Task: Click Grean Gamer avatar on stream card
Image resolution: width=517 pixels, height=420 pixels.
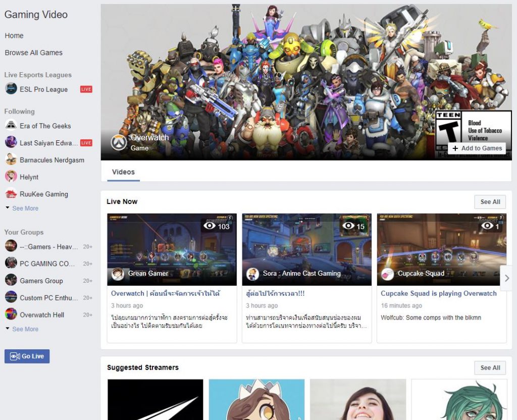Action: click(x=118, y=274)
